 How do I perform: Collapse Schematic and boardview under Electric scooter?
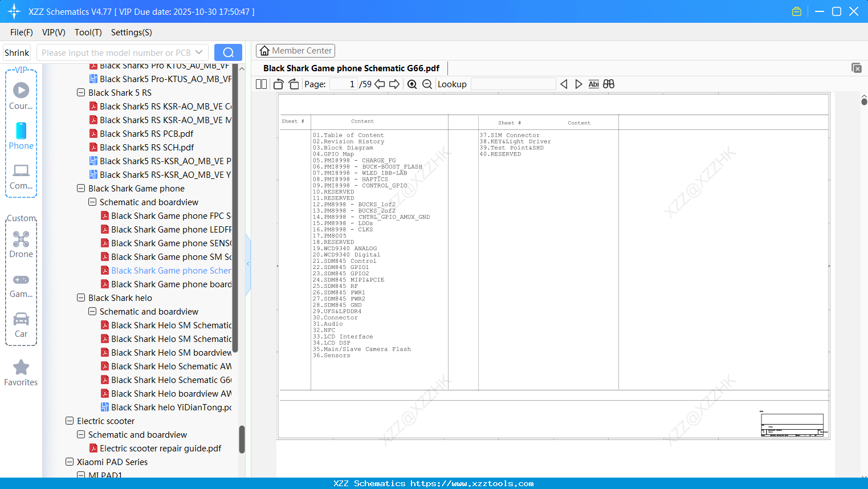pyautogui.click(x=81, y=434)
